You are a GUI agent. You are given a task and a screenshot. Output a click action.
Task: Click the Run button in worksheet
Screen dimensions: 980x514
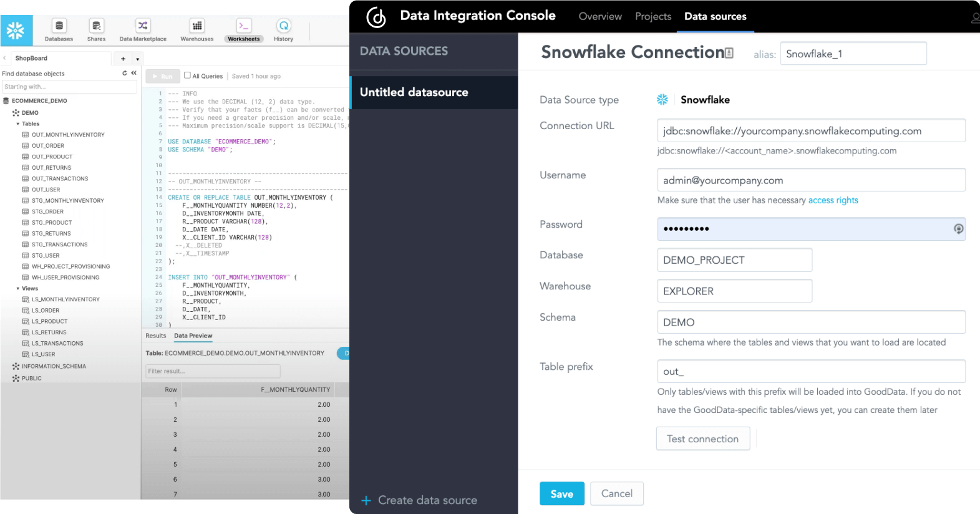[x=162, y=76]
